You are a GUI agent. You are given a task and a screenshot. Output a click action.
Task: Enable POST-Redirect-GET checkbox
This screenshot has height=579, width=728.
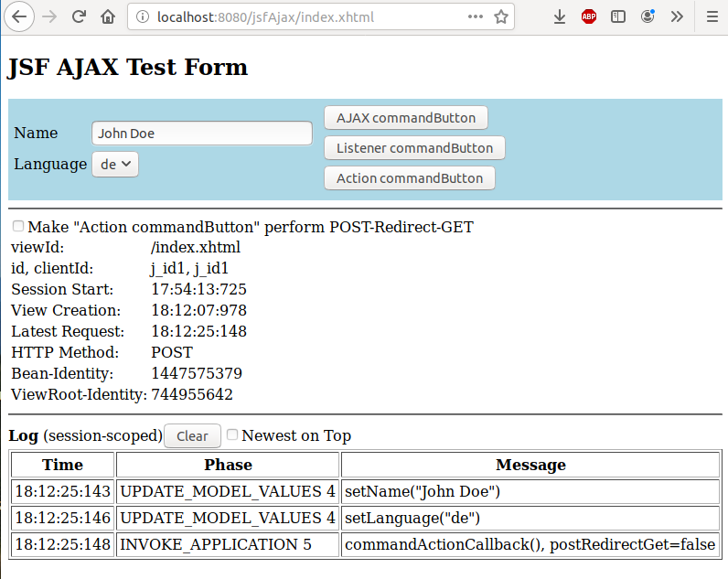coord(18,226)
